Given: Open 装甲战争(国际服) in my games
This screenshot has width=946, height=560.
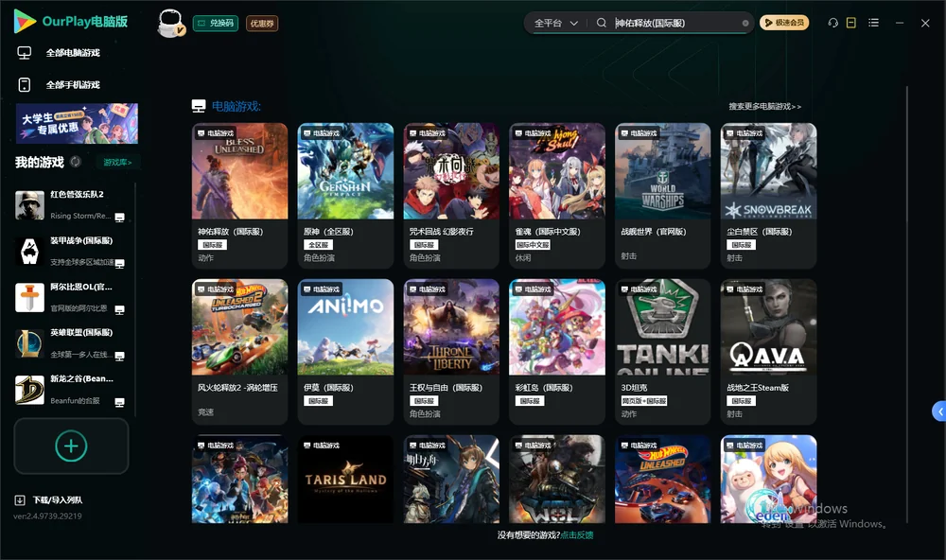Looking at the screenshot, I should pos(69,251).
